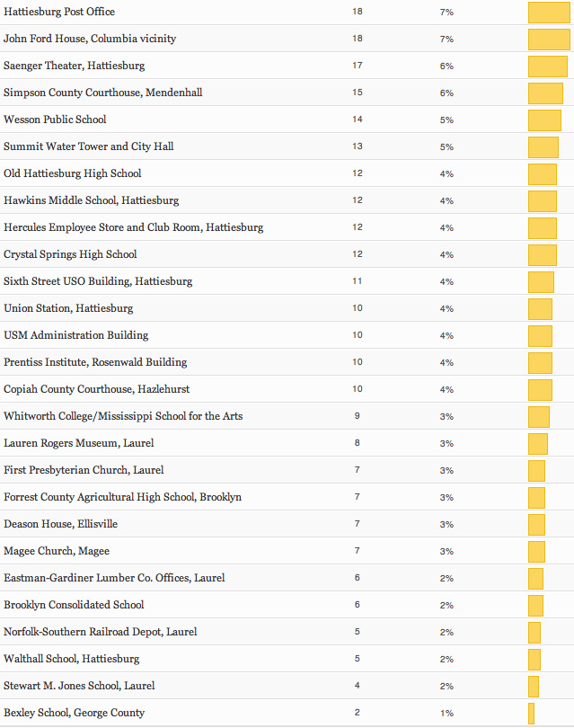574x728 pixels.
Task: Click Copiah County Courthouse percentage value
Action: 446,389
